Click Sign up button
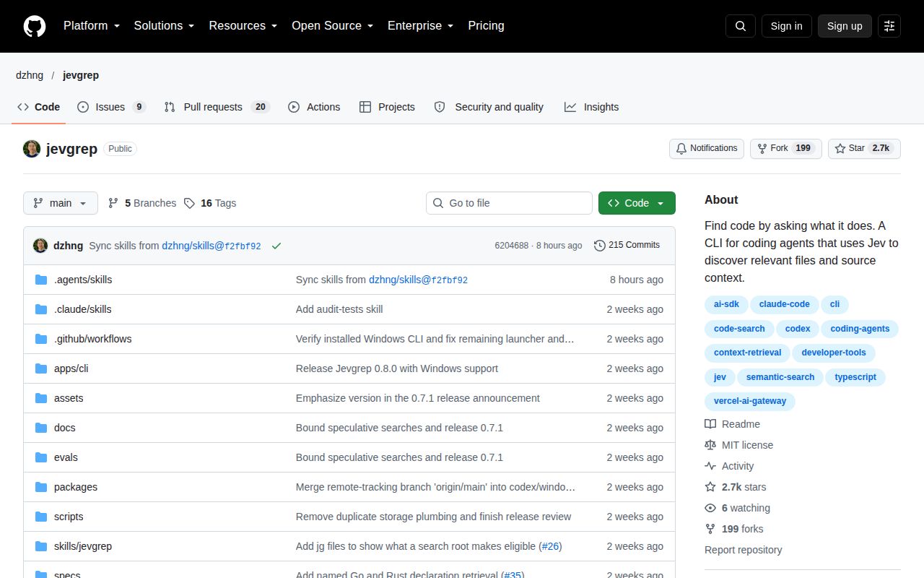The image size is (924, 578). click(x=845, y=26)
